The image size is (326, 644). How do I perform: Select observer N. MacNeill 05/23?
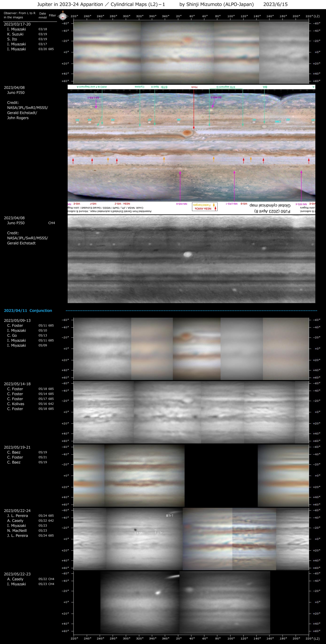point(27,531)
